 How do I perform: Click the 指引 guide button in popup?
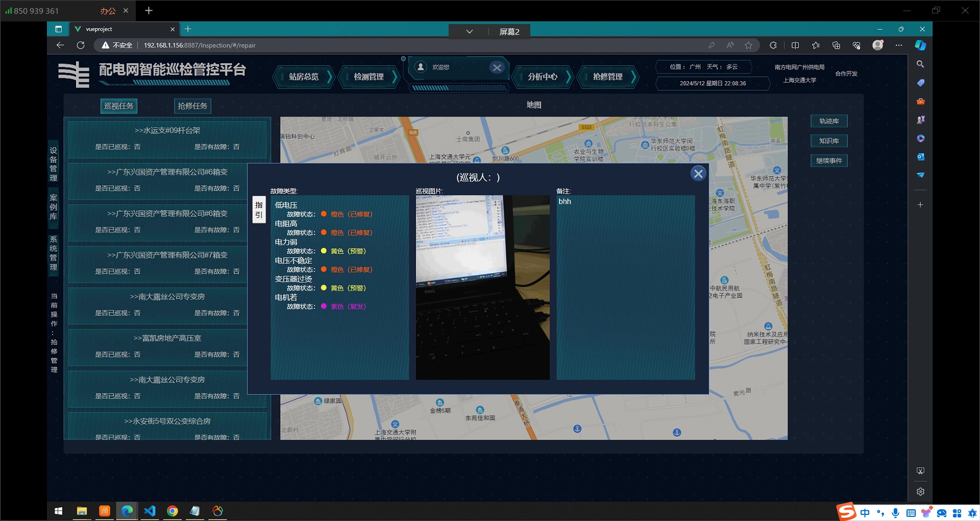point(259,210)
